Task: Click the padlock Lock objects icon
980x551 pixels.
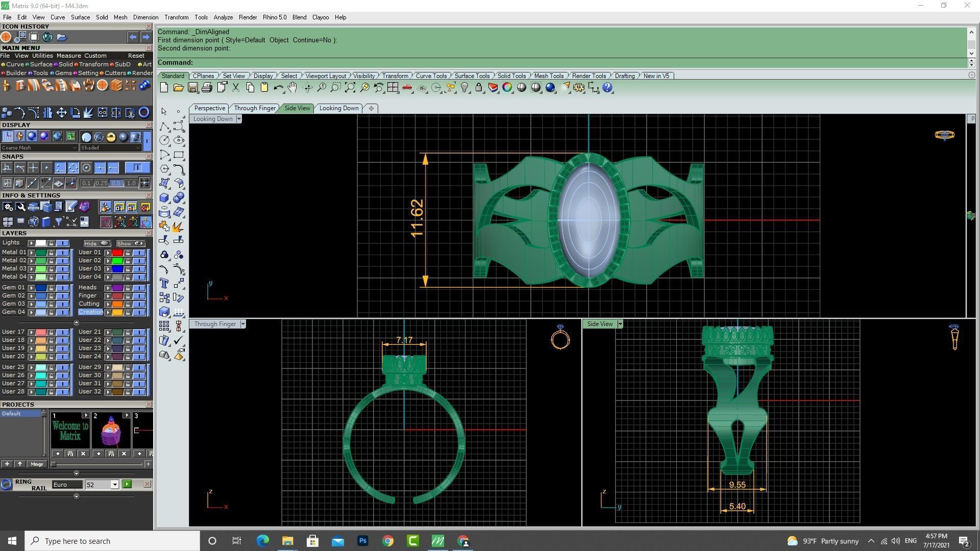Action: 479,88
